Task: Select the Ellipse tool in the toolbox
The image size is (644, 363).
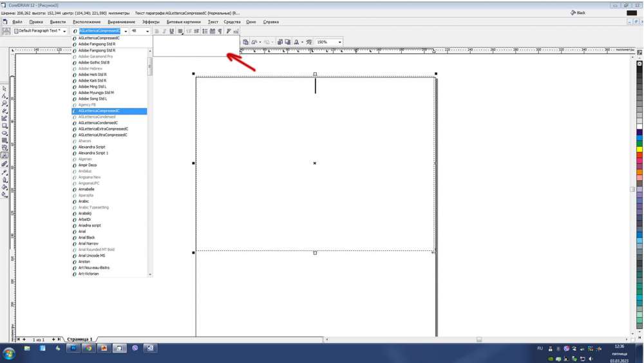Action: 5,133
